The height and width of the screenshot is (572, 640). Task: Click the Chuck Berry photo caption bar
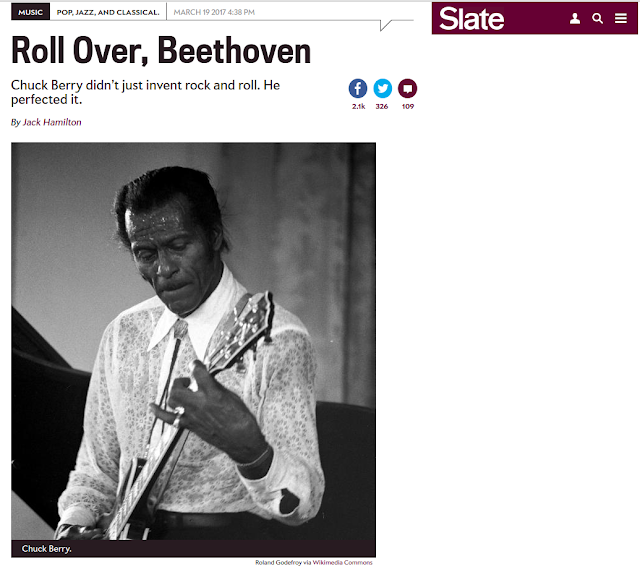193,549
